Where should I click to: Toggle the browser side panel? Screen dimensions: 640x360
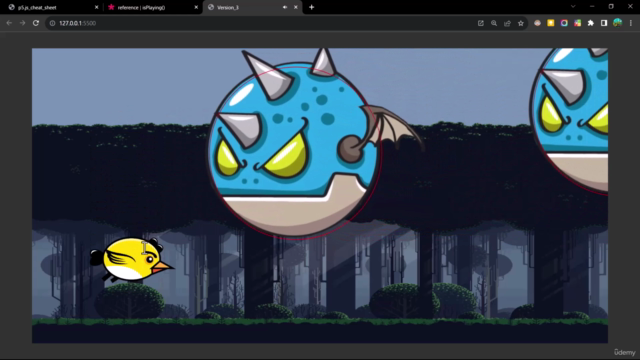(x=604, y=23)
